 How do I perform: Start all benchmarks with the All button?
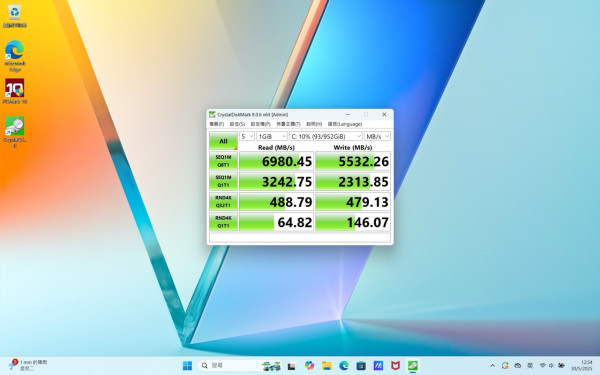click(223, 141)
